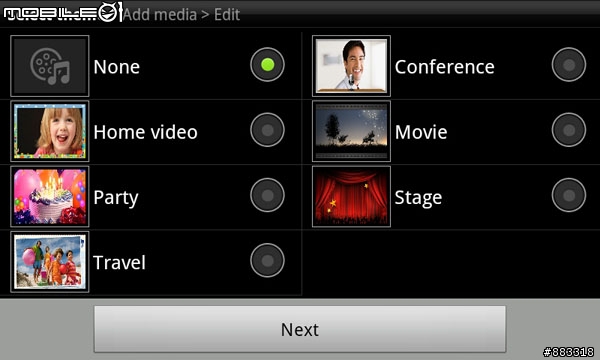Select the Movie theme radio button
600x360 pixels.
point(569,130)
